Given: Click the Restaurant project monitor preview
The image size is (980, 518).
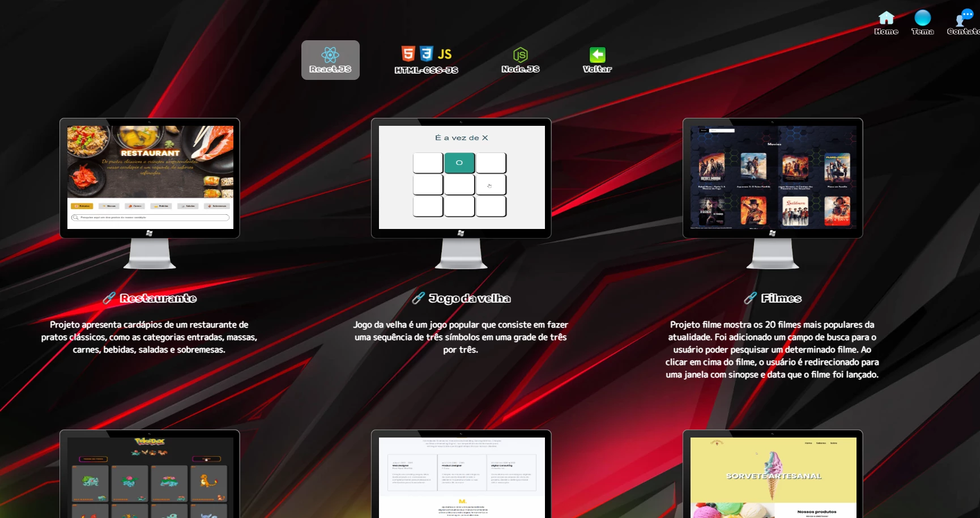Looking at the screenshot, I should click(150, 177).
